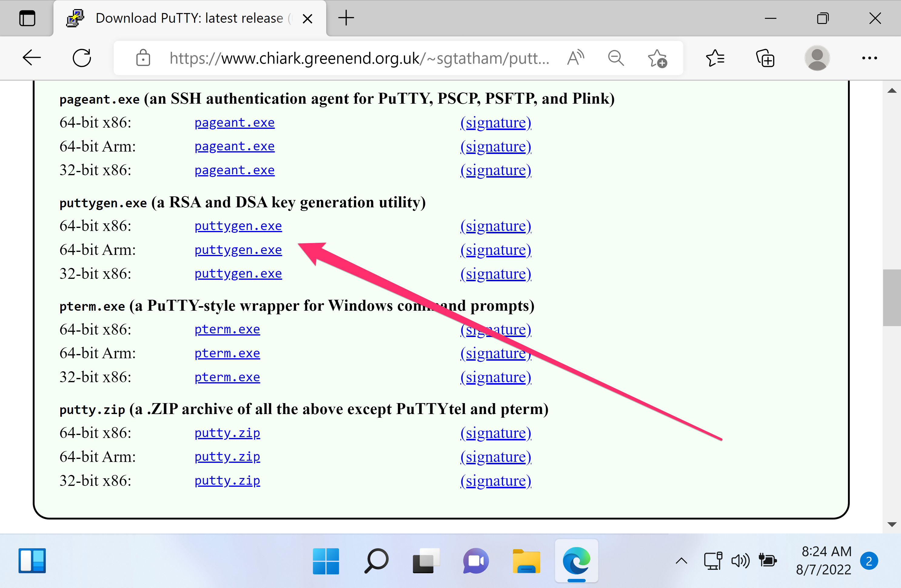Open Settings and more menu
The width and height of the screenshot is (901, 588).
(x=869, y=58)
